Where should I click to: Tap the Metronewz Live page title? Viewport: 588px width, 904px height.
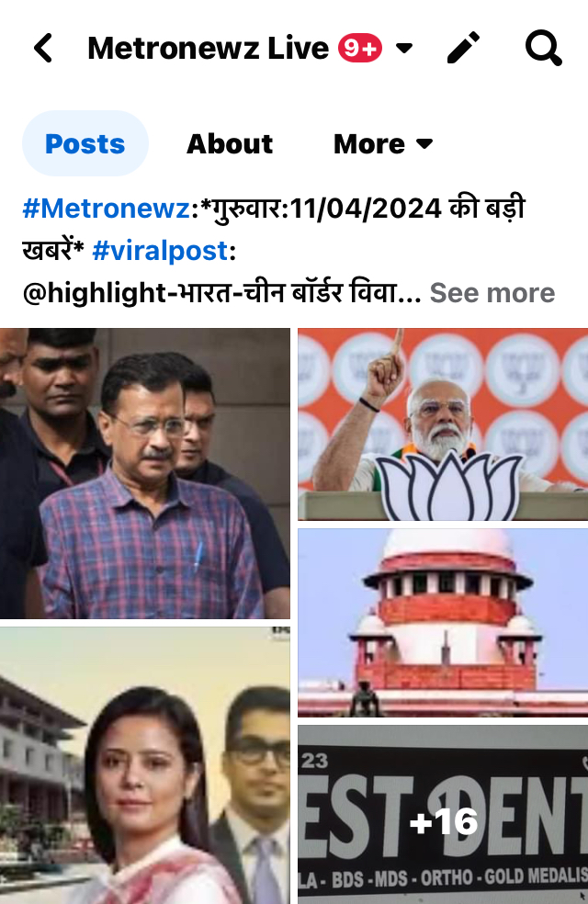[x=209, y=48]
